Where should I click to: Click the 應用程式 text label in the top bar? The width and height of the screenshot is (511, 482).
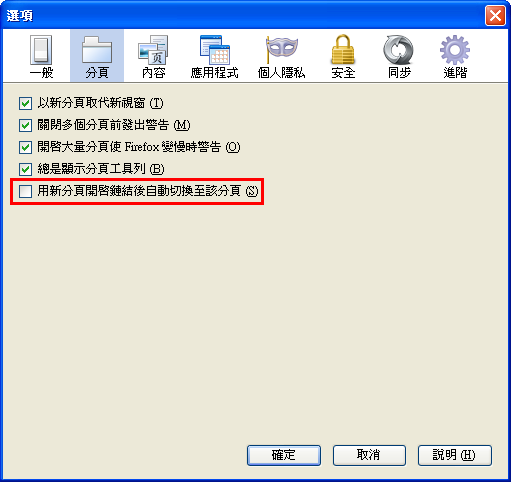215,73
